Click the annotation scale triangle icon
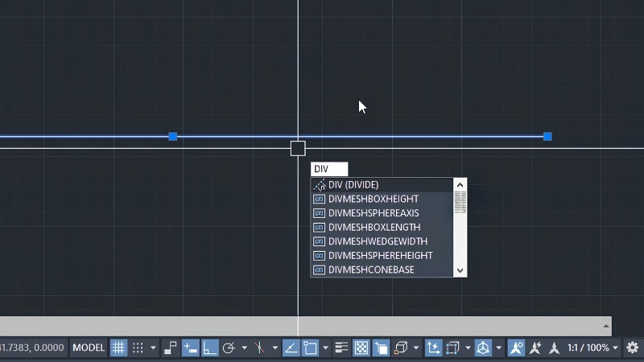The height and width of the screenshot is (362, 644). (x=554, y=348)
